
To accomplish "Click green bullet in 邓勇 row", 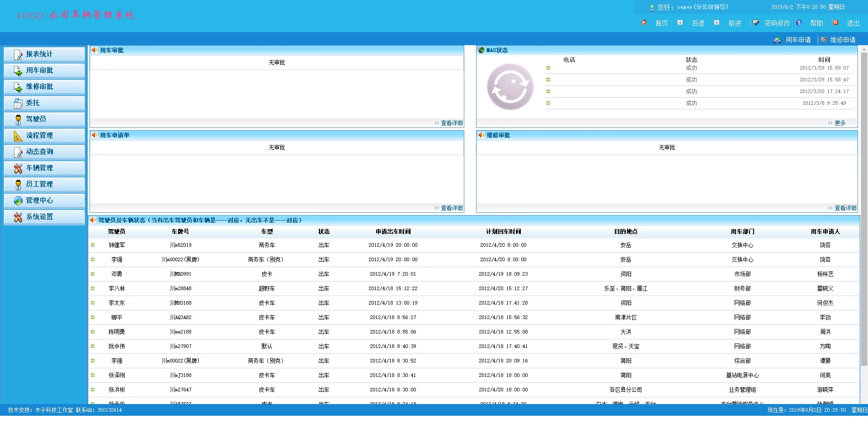I will (93, 274).
